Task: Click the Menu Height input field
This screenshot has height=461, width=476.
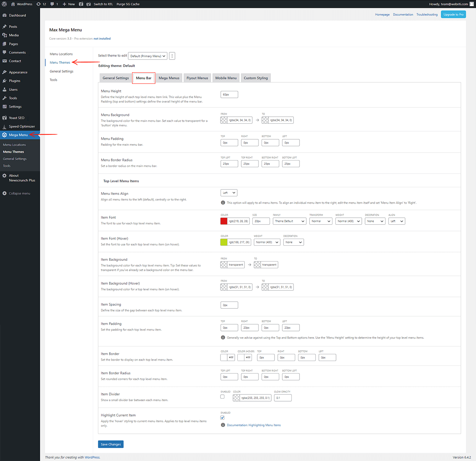Action: 229,95
